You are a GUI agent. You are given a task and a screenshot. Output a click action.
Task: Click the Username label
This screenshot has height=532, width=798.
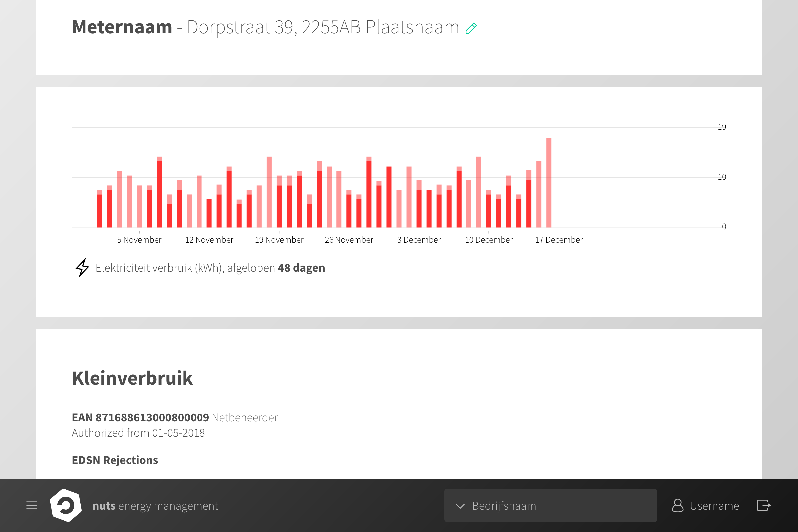point(715,506)
